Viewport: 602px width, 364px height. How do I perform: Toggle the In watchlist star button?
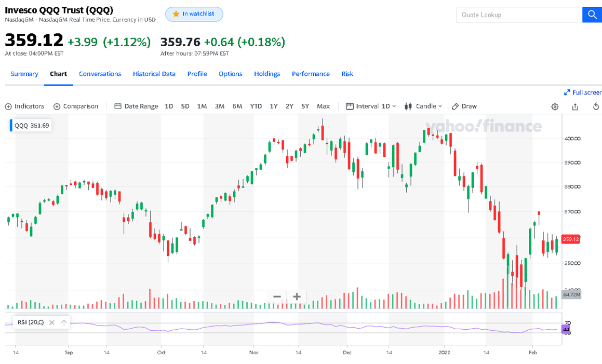[x=194, y=14]
